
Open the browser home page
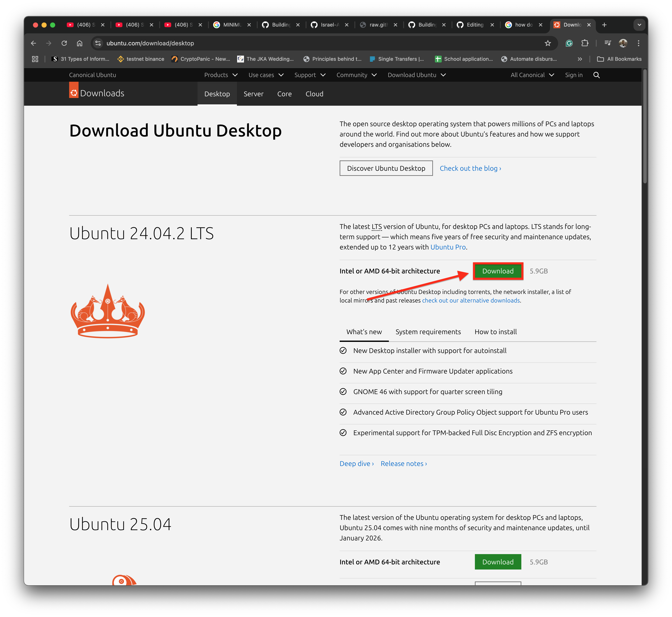79,43
